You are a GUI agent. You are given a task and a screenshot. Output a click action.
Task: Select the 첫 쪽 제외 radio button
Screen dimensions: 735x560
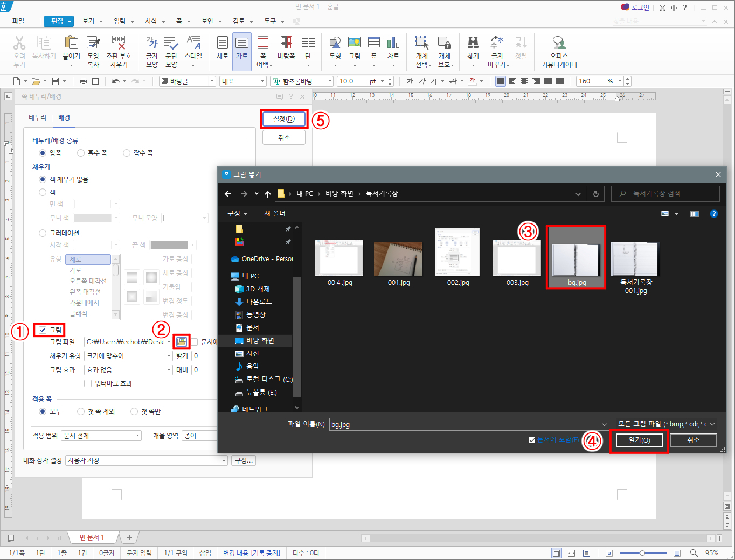point(81,411)
